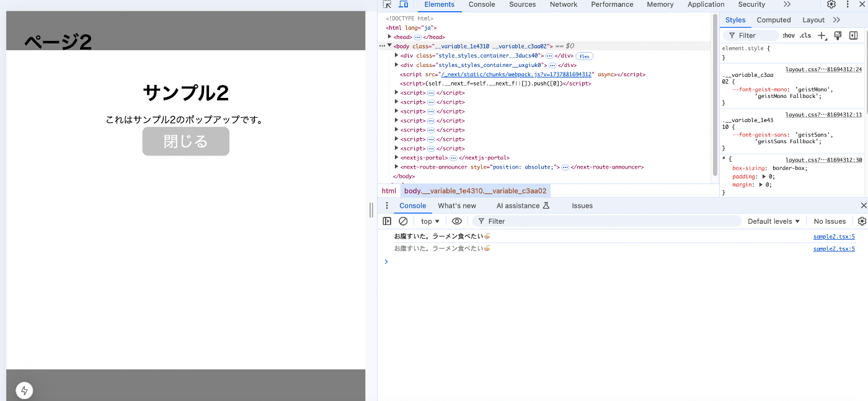The width and height of the screenshot is (868, 401).
Task: Click the サンプル2 popup heading
Action: pyautogui.click(x=186, y=93)
